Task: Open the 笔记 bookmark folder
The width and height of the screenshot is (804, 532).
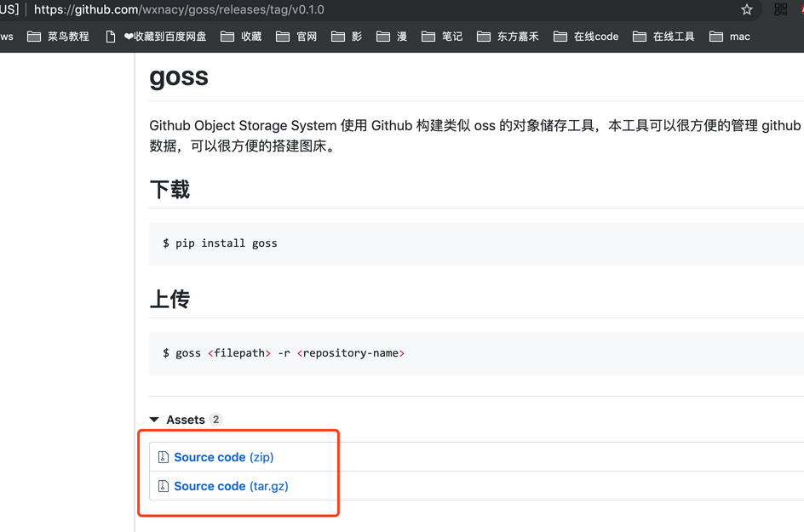Action: (442, 37)
